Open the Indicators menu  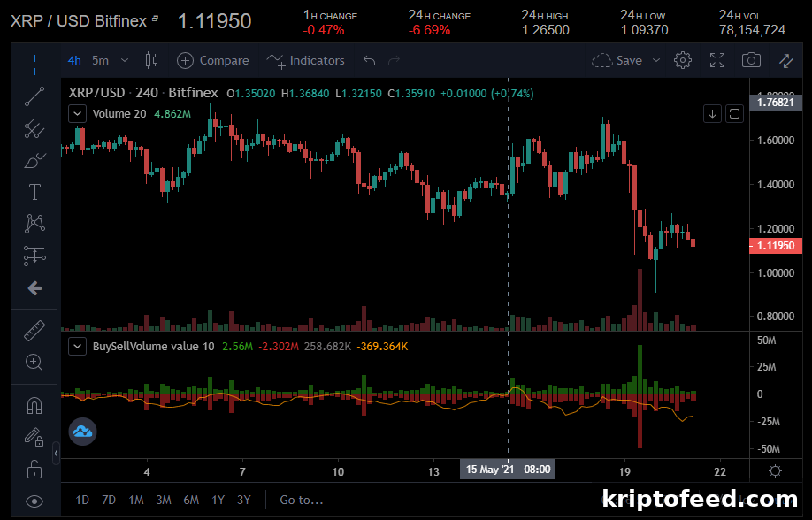(x=305, y=61)
